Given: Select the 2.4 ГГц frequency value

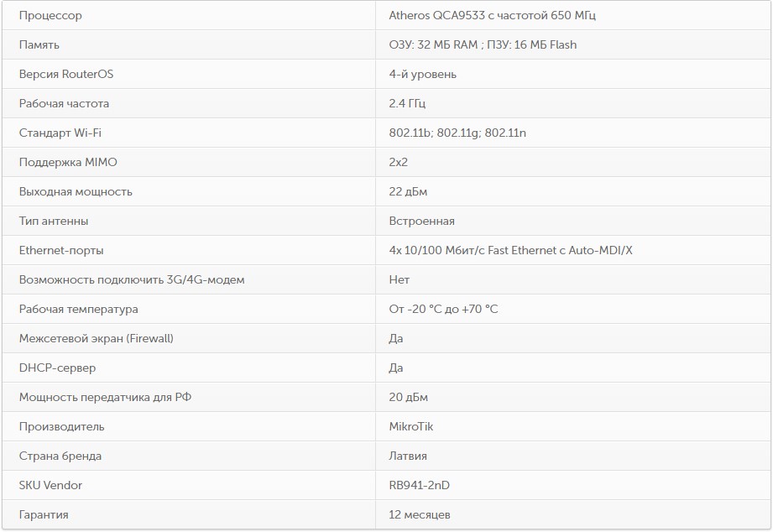Looking at the screenshot, I should [x=407, y=103].
